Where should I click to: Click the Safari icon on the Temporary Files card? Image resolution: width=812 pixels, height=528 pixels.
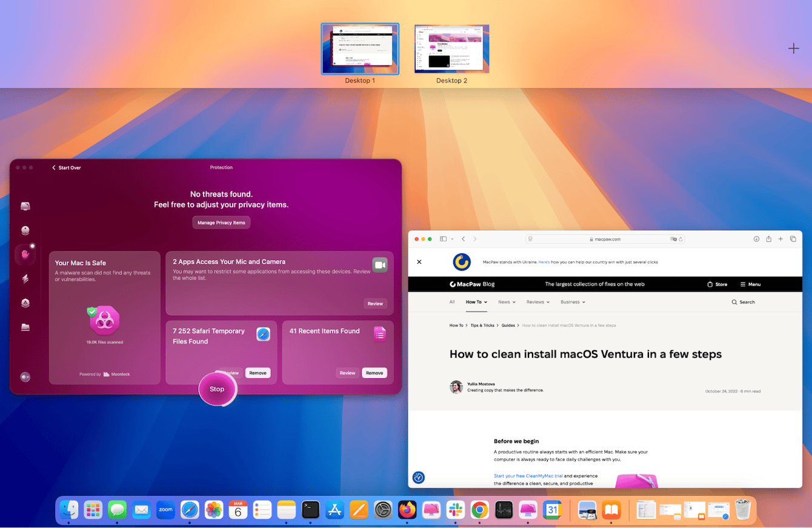(263, 333)
